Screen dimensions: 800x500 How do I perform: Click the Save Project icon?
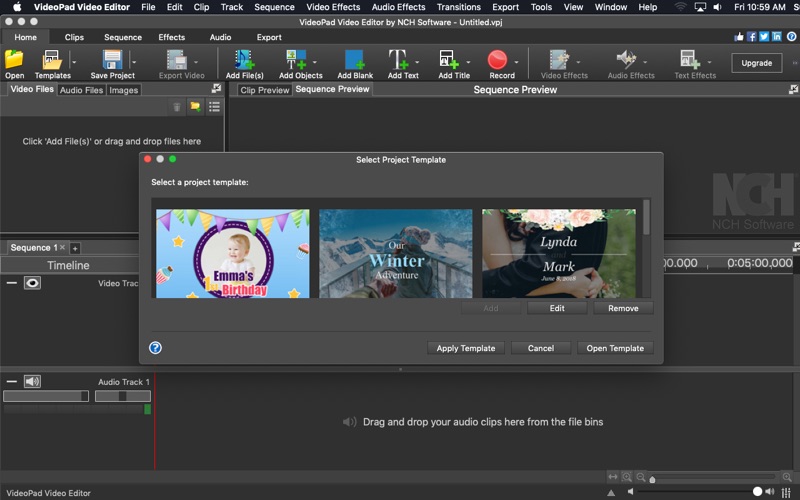pyautogui.click(x=112, y=60)
